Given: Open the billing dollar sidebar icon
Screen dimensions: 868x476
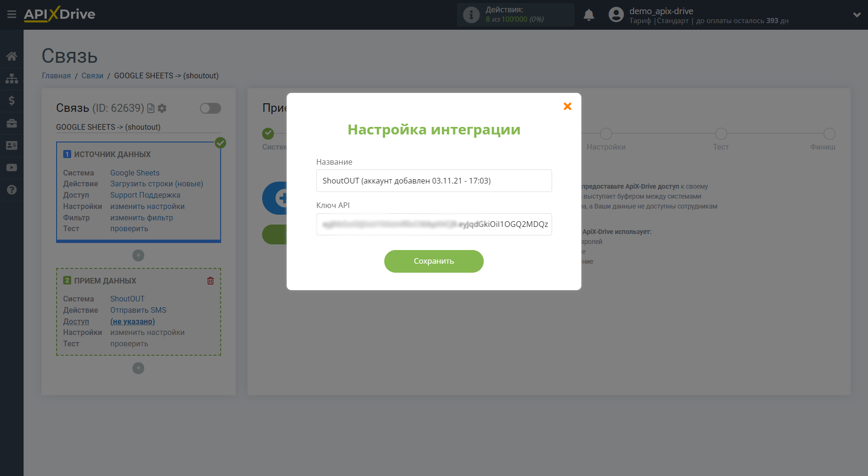Looking at the screenshot, I should click(12, 100).
